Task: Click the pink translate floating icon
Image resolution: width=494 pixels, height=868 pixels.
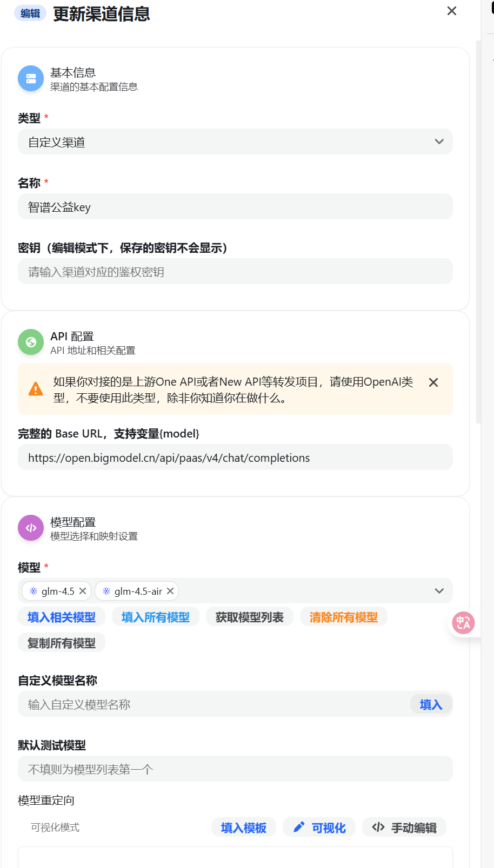Action: 464,623
